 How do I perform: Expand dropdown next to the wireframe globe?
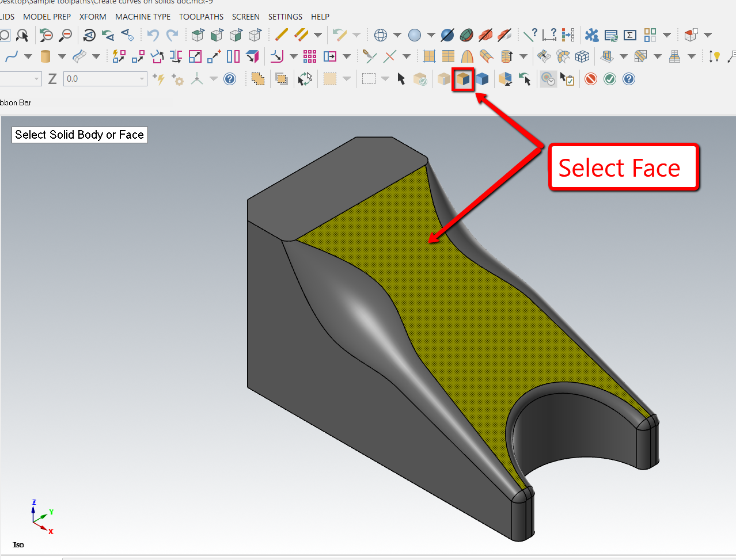click(397, 35)
